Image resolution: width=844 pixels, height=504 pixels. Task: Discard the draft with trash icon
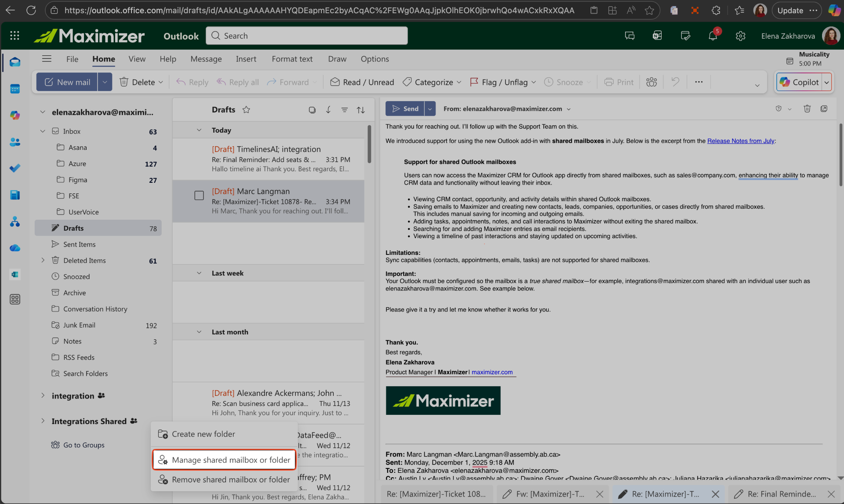point(807,109)
